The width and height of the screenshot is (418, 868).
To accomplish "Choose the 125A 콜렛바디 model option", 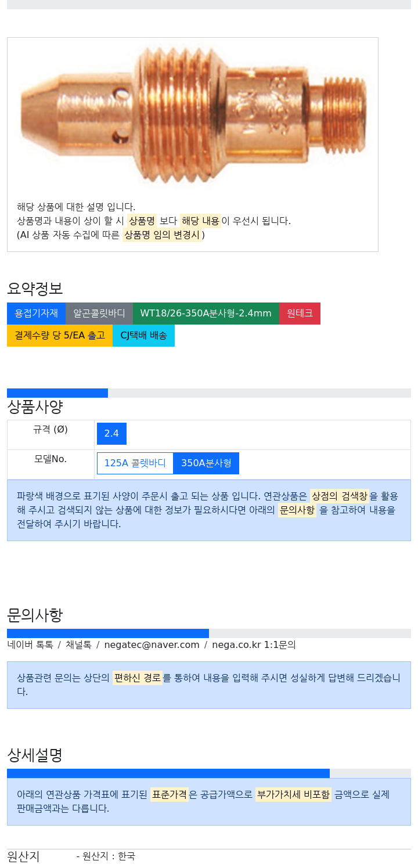I will (135, 463).
